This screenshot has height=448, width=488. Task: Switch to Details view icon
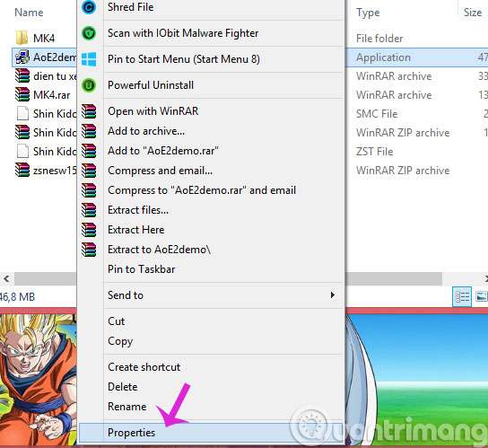pos(462,296)
